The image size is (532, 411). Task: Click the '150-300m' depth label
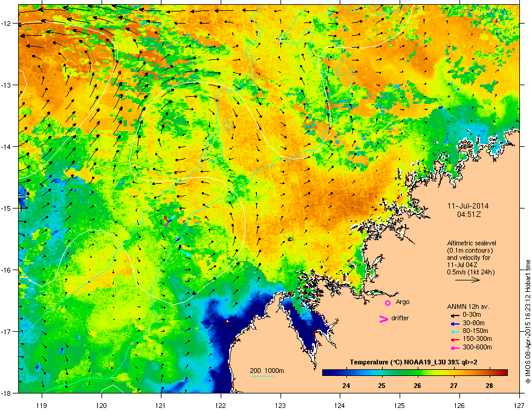coord(477,338)
